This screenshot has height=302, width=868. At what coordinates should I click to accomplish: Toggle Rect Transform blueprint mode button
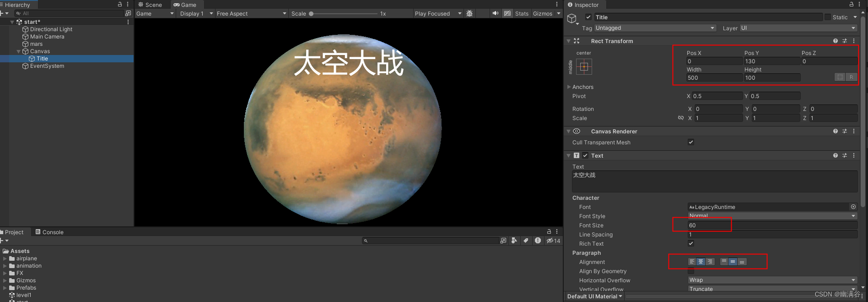tap(840, 77)
